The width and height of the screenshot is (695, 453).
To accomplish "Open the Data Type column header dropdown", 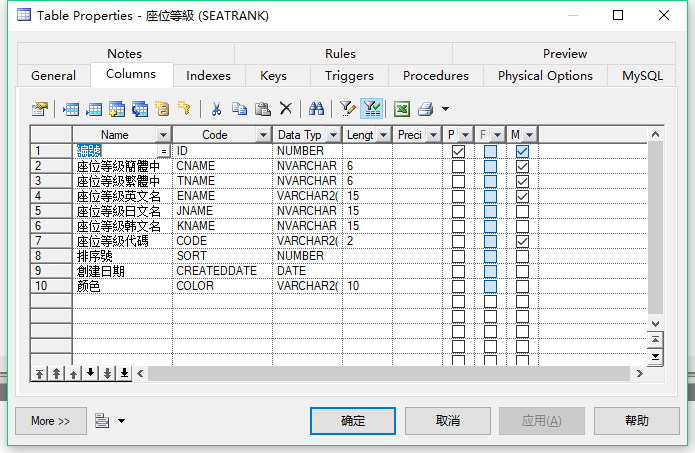I will tap(333, 135).
